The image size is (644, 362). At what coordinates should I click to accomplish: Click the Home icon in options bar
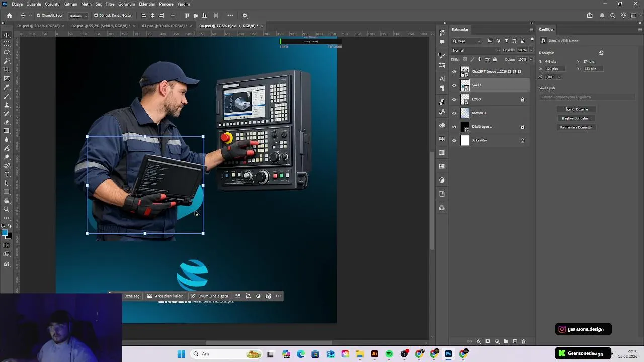click(9, 16)
